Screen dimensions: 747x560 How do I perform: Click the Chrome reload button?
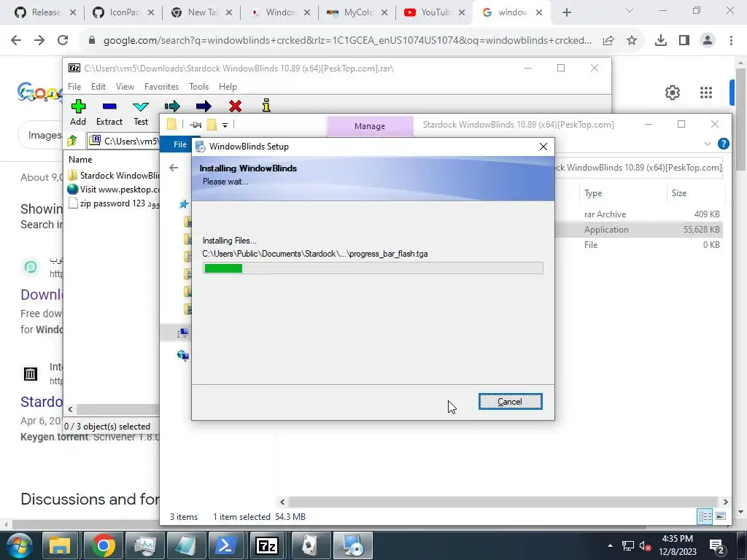[63, 41]
